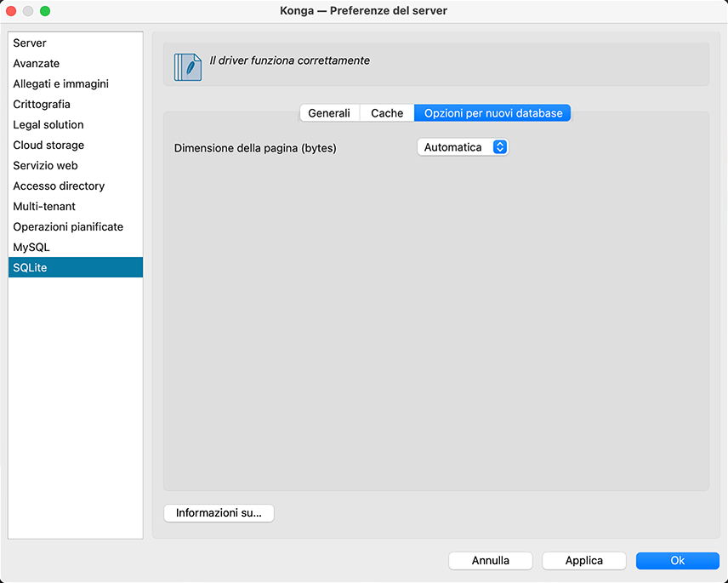
Task: Select Opzioni per nuovi database tab
Action: coord(493,113)
